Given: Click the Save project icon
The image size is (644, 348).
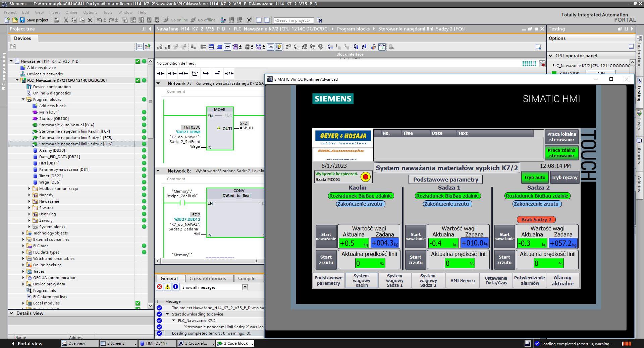Looking at the screenshot, I should click(x=22, y=20).
